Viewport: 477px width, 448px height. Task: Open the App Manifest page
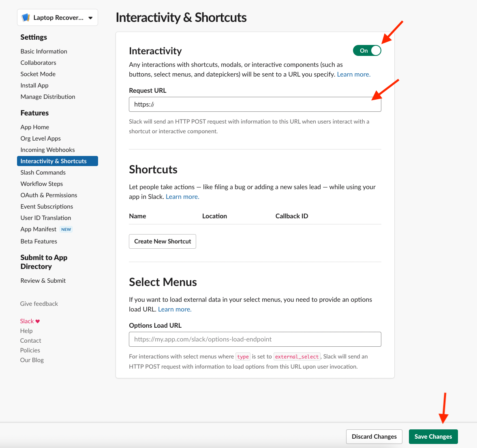pyautogui.click(x=38, y=229)
